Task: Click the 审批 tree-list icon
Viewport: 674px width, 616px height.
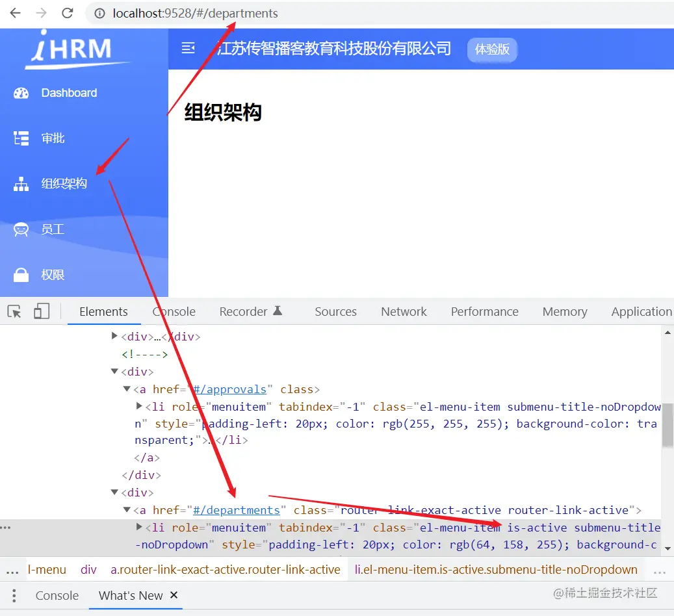Action: coord(21,138)
